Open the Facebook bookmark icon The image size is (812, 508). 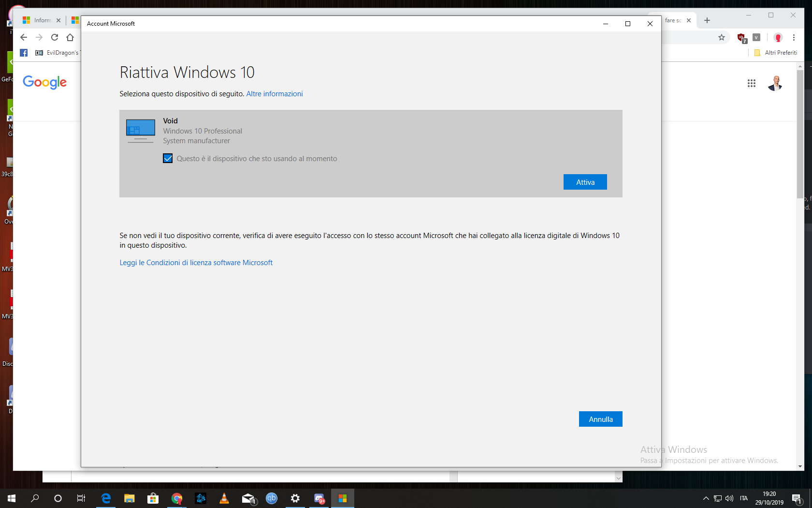coord(24,53)
